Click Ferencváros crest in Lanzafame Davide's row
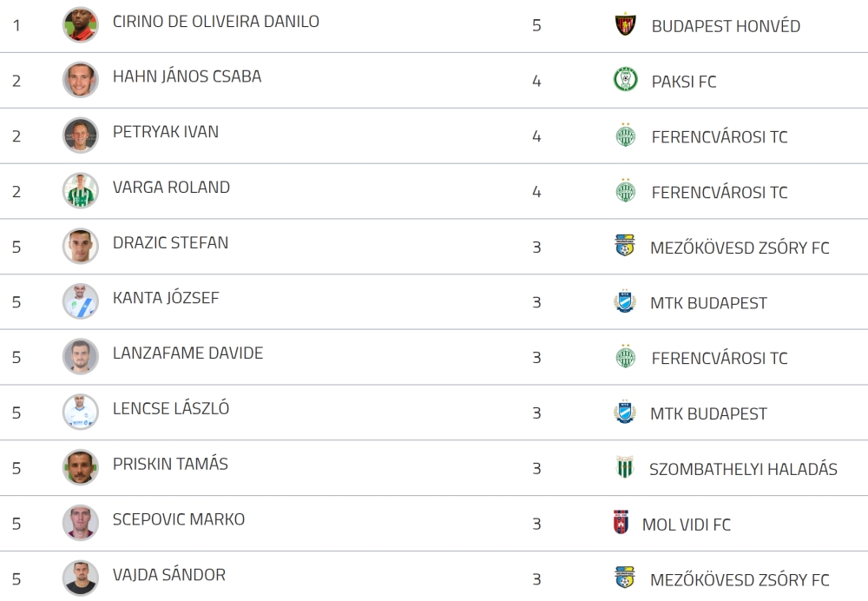 [x=625, y=357]
